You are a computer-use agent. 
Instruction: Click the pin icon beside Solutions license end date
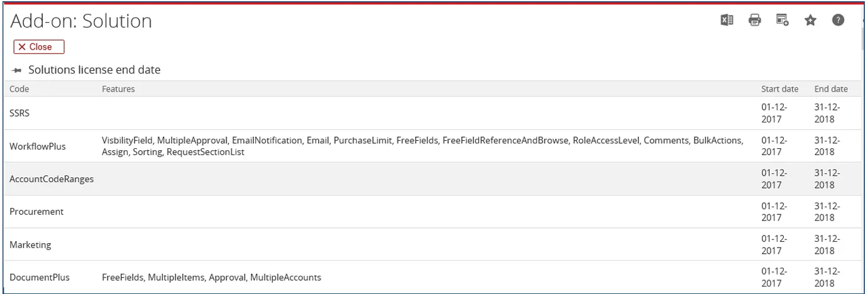coord(17,70)
